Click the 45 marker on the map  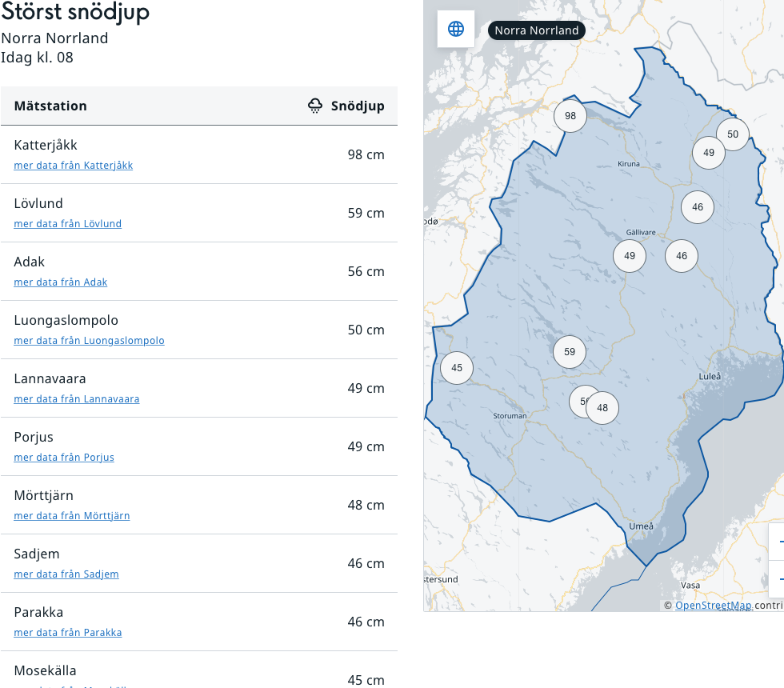457,368
